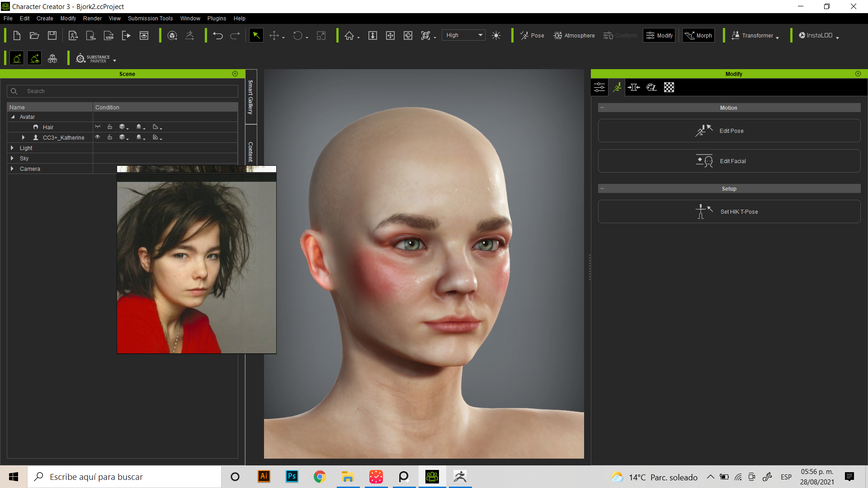Open the Submission Tools menu

(150, 19)
